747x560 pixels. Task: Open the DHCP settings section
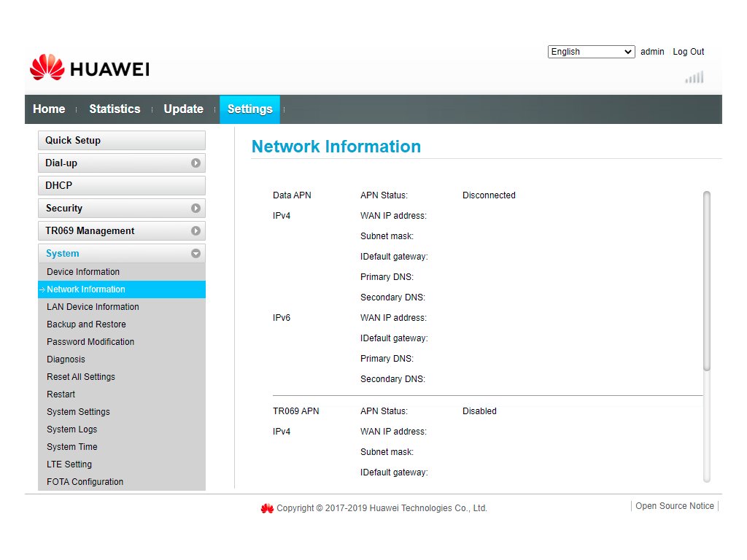(x=121, y=186)
